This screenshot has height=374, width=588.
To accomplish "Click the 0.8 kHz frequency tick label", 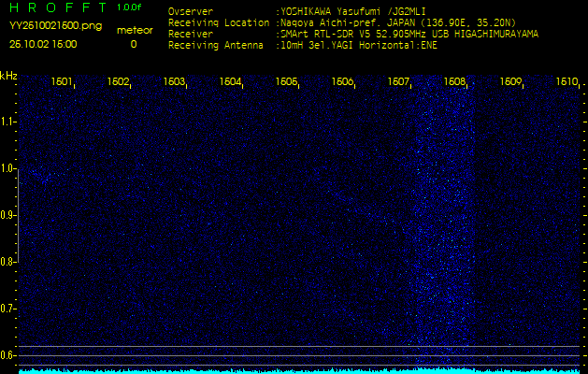I will [7, 262].
